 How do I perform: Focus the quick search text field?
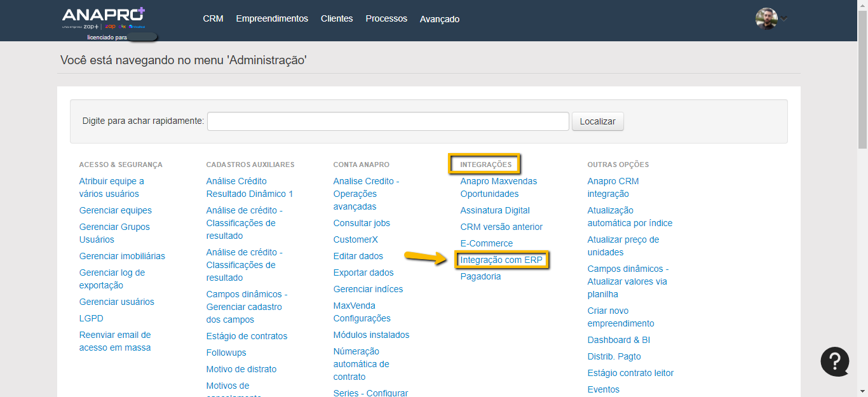pyautogui.click(x=388, y=121)
